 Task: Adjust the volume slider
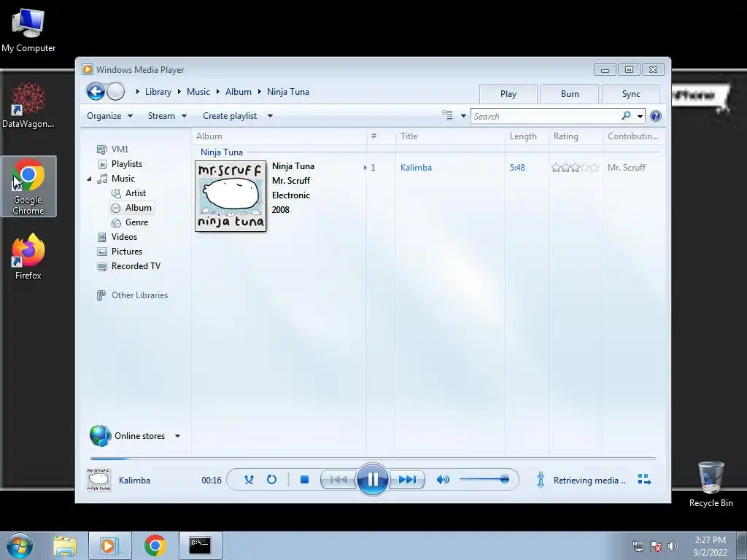pyautogui.click(x=484, y=479)
